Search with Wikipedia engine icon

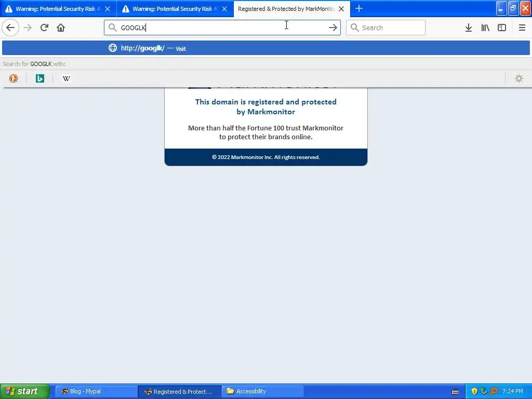[66, 78]
